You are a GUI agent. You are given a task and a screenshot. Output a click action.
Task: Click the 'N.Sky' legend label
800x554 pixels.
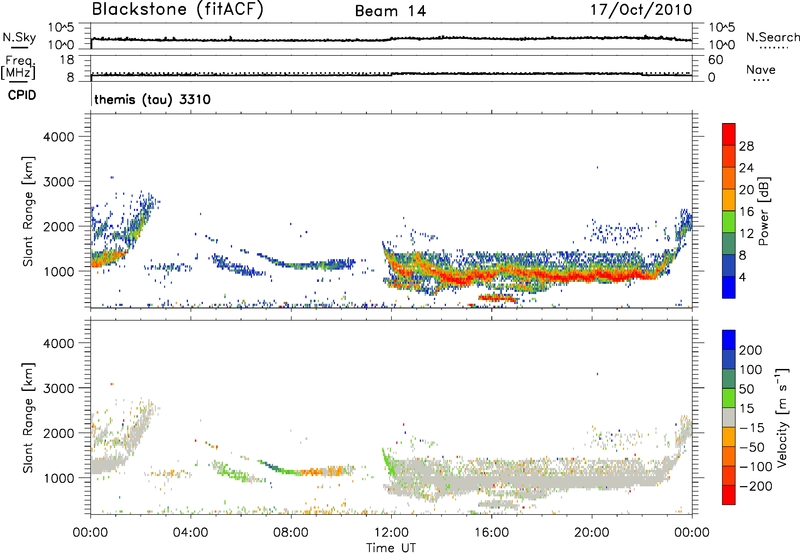click(19, 37)
